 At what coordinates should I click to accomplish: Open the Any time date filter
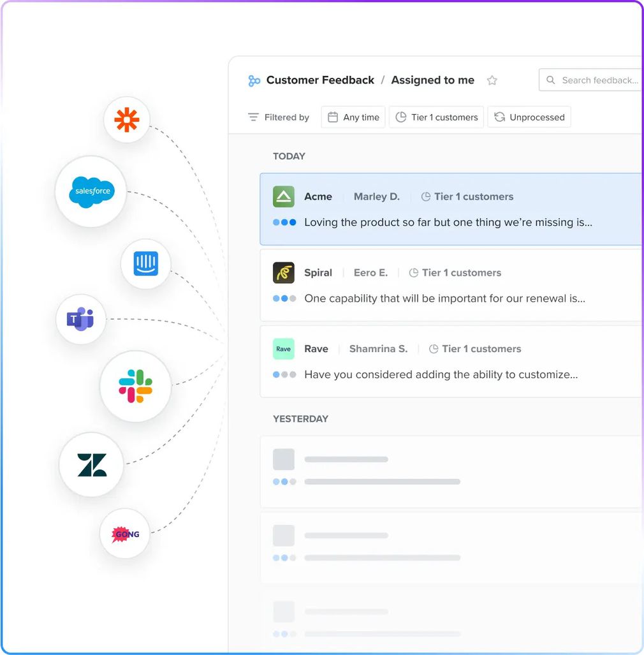coord(353,117)
